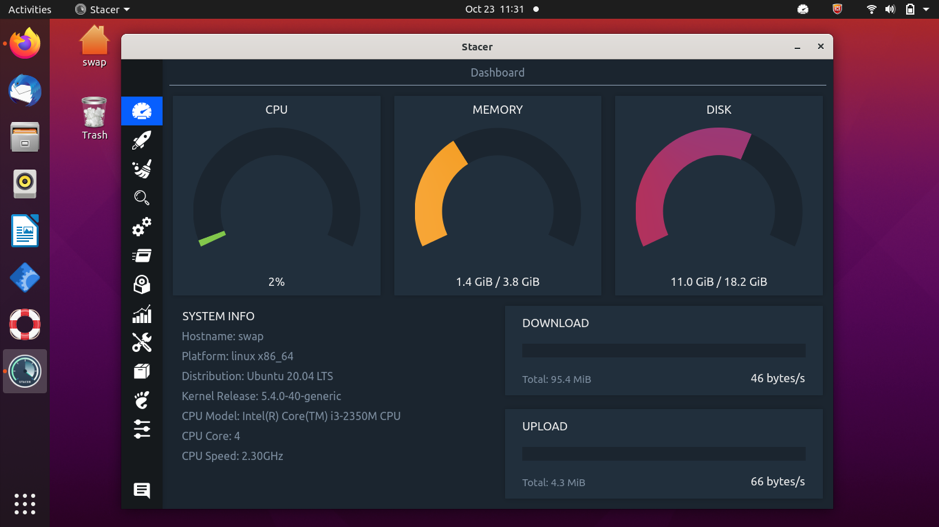Open Settings sliders icon in sidebar
The image size is (939, 527).
(x=142, y=429)
